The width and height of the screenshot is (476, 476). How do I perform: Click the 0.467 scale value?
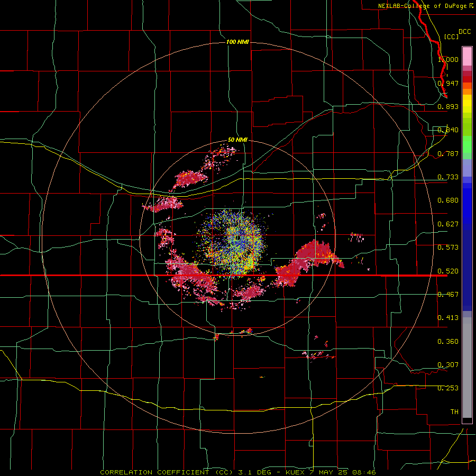point(448,294)
